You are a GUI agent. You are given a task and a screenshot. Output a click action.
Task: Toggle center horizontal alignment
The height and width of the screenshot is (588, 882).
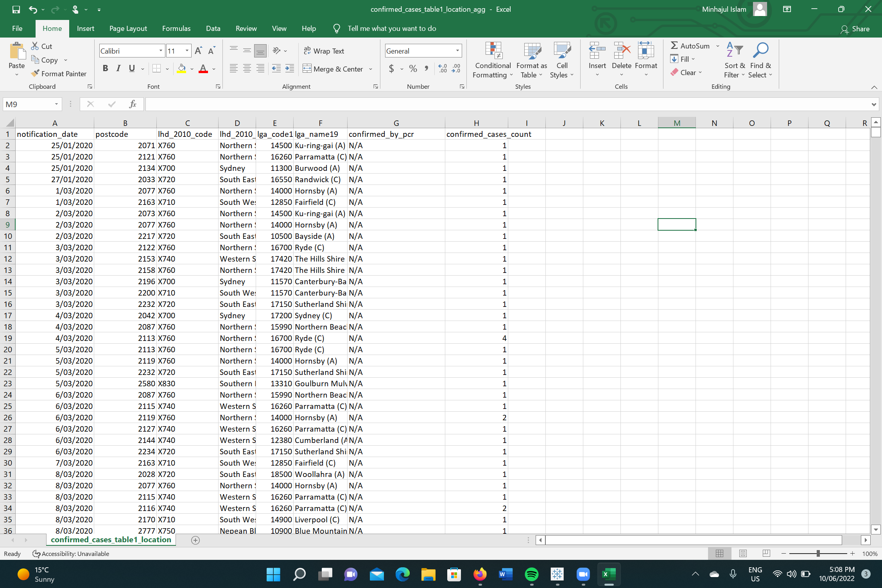(247, 69)
